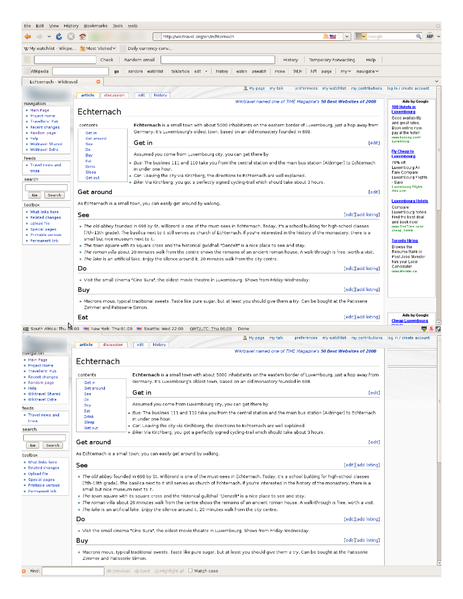This screenshot has height=599, width=463.
Task: Click the unwatch button in Wikipedia toolbar
Action: tap(259, 71)
